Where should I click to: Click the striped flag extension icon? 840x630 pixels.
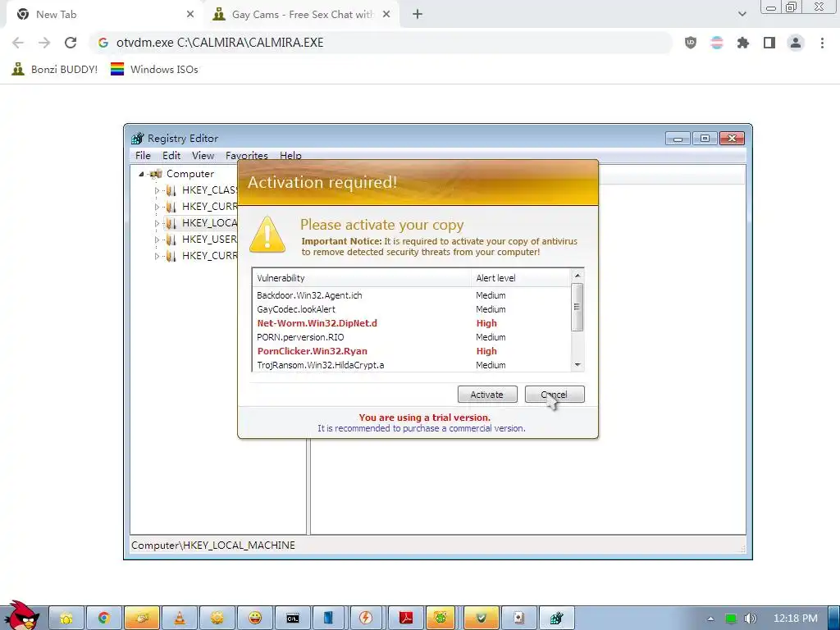point(717,43)
